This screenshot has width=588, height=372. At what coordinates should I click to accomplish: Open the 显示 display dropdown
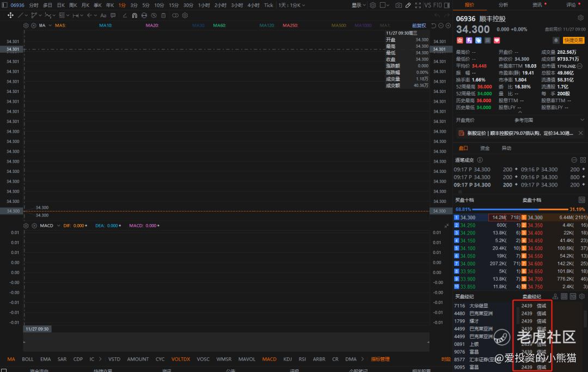tap(358, 5)
